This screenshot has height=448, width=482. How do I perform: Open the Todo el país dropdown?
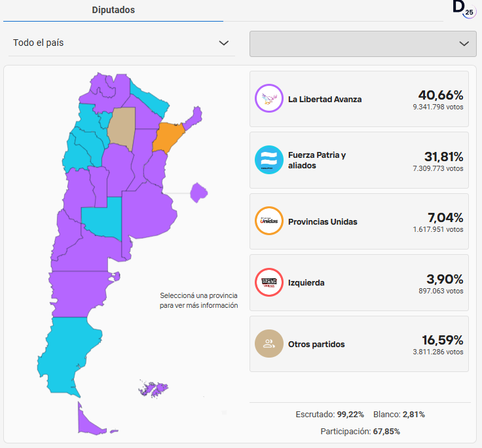coord(121,43)
